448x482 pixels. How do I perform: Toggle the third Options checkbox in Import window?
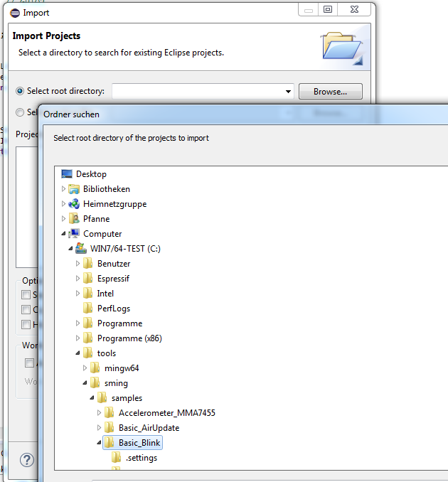26,324
